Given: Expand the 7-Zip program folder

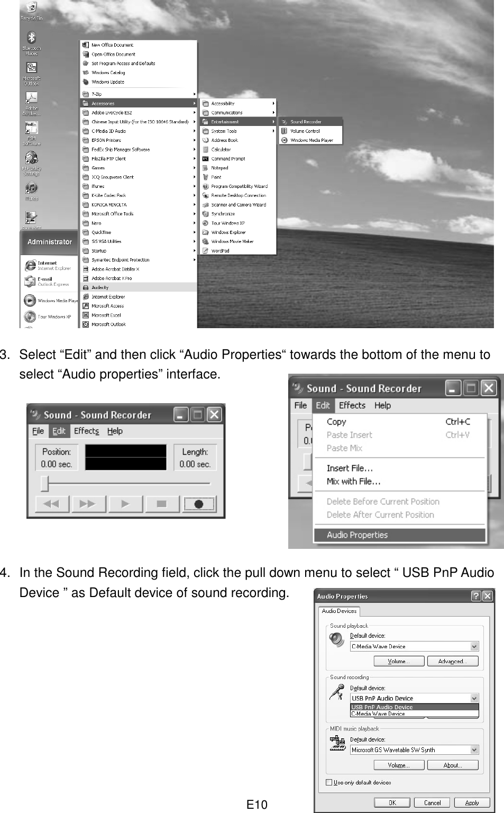Looking at the screenshot, I should pos(139,94).
